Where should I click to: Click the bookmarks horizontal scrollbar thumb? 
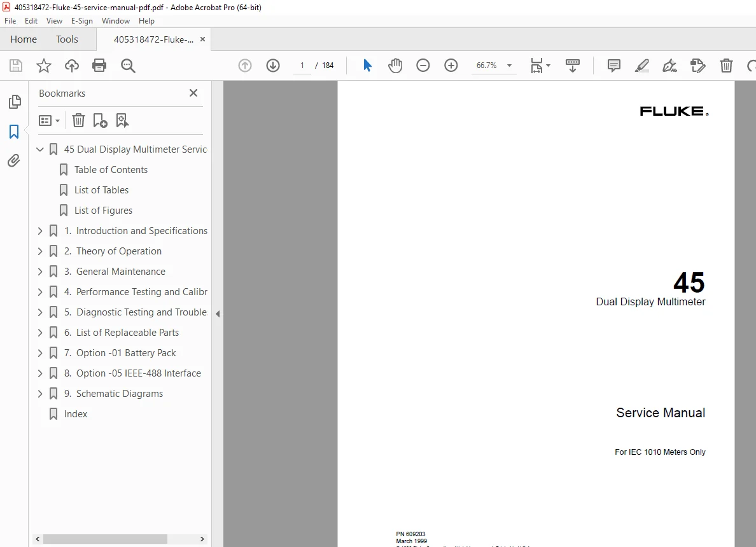click(x=105, y=539)
